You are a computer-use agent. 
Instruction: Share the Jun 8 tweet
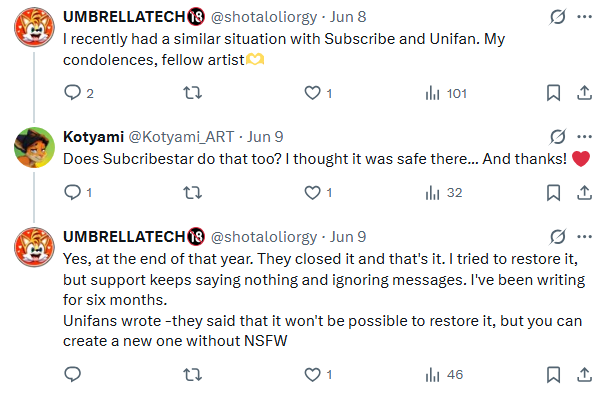pyautogui.click(x=584, y=93)
